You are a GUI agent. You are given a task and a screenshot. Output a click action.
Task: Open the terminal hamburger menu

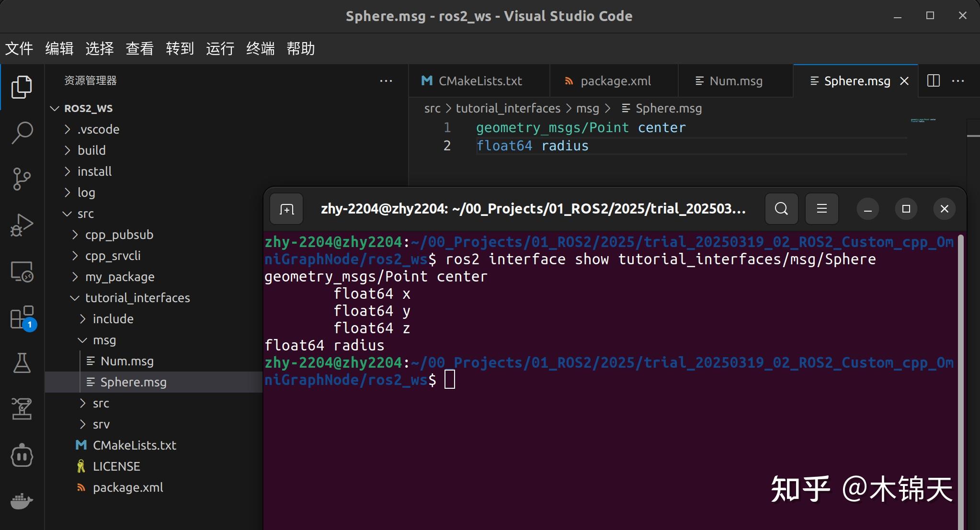coord(822,209)
